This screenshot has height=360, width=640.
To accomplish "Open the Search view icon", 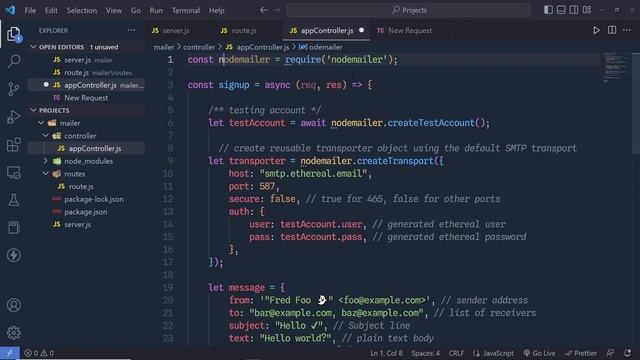I will [x=13, y=62].
